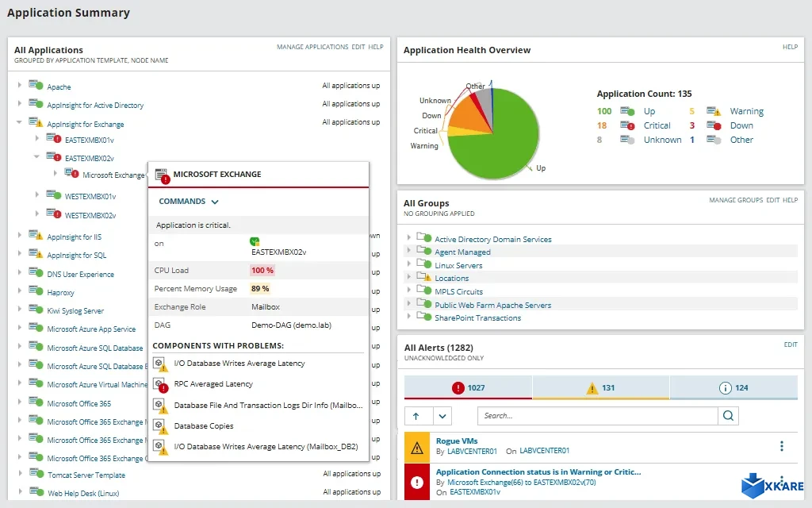The width and height of the screenshot is (812, 508).
Task: Switch to critical alerts tab 1027
Action: [468, 387]
